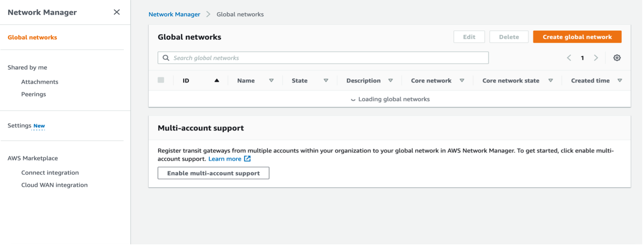The width and height of the screenshot is (644, 246).
Task: Select all global networks checkbox
Action: (x=161, y=80)
